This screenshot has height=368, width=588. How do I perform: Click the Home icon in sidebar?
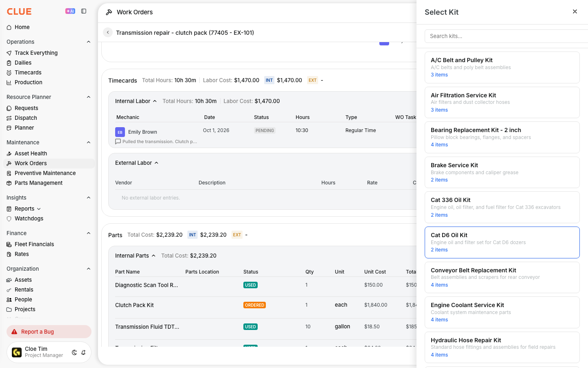[9, 27]
